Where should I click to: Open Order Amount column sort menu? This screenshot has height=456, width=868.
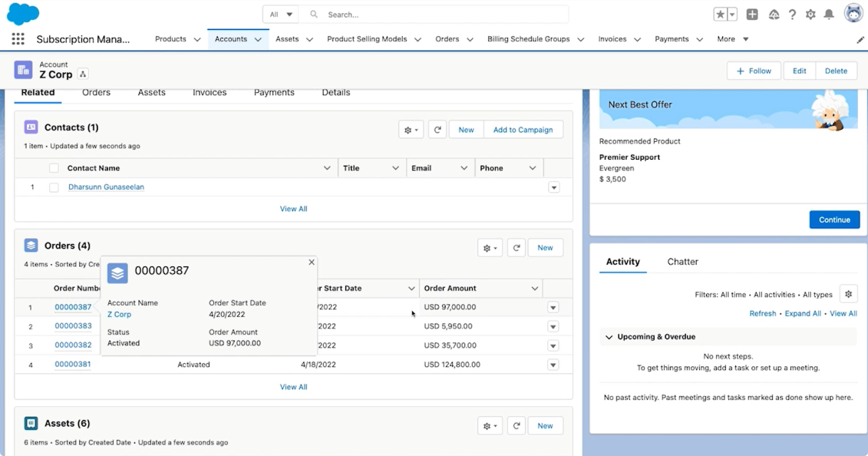tap(535, 289)
